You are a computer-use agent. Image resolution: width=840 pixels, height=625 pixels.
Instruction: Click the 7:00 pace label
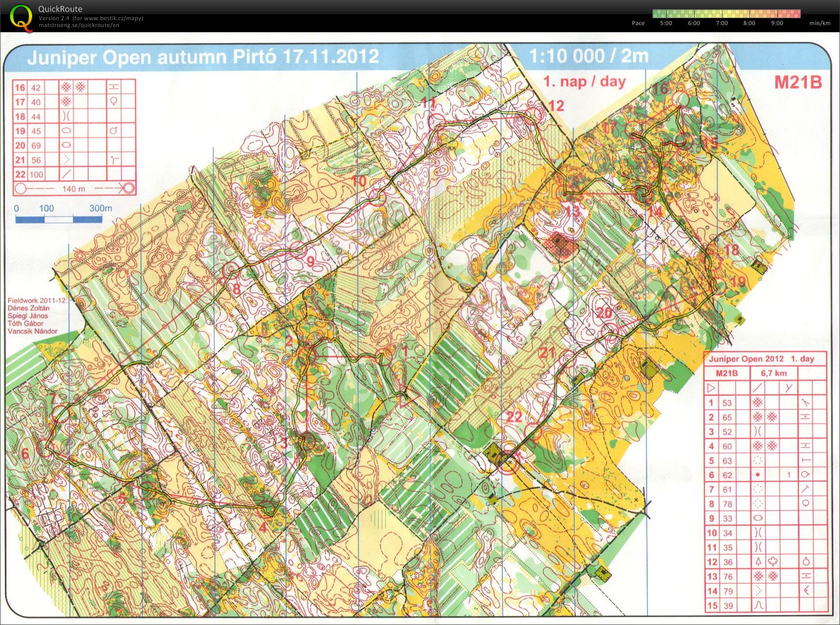(x=722, y=23)
